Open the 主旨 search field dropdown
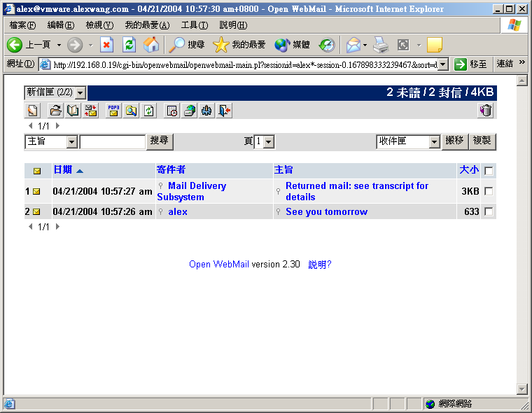 click(71, 142)
